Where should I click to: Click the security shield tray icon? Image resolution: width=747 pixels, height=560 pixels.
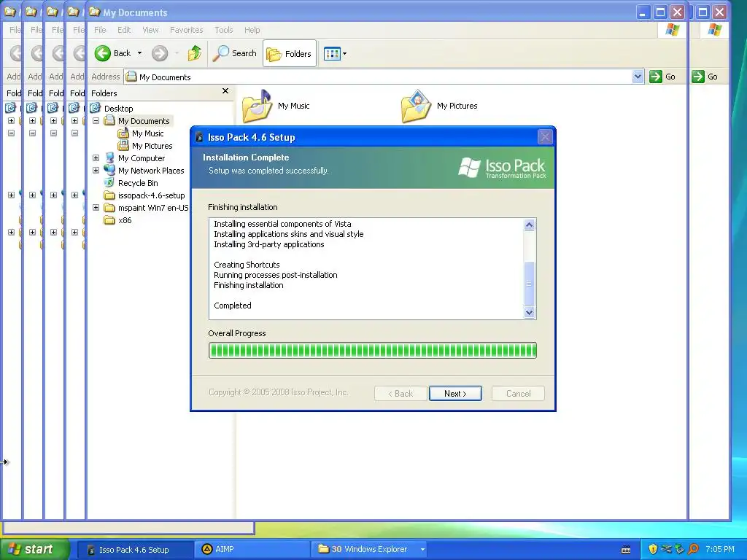pos(653,549)
